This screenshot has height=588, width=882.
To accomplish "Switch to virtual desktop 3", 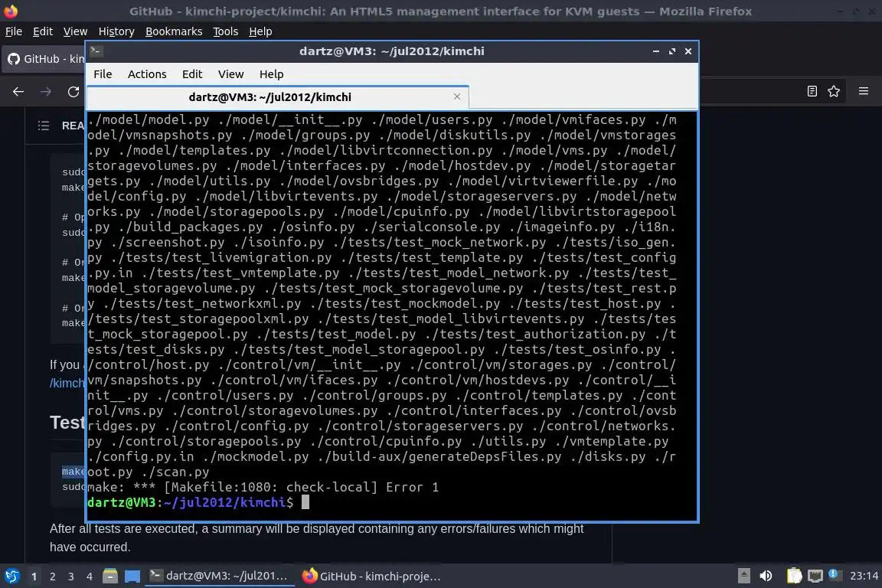I will 71,577.
